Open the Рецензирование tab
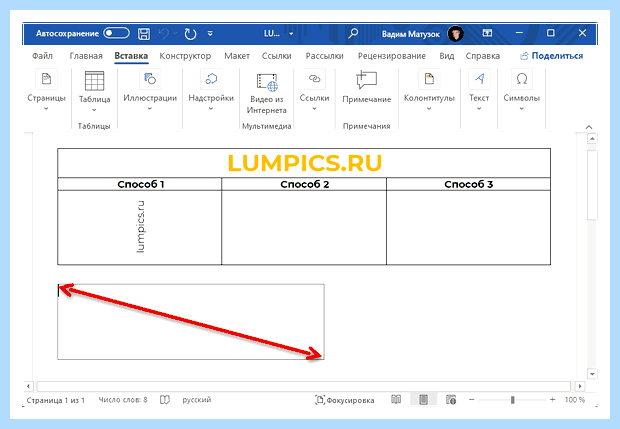620x429 pixels. click(x=391, y=56)
